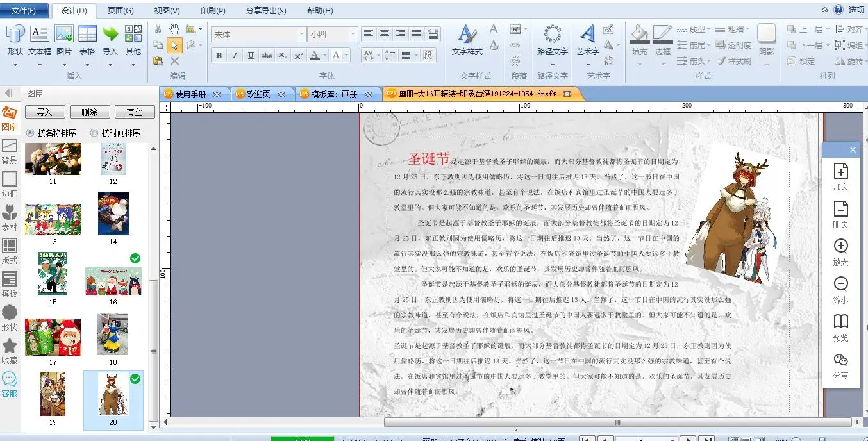Select 按名称排序 sort by name radio
This screenshot has height=441, width=868.
point(31,133)
